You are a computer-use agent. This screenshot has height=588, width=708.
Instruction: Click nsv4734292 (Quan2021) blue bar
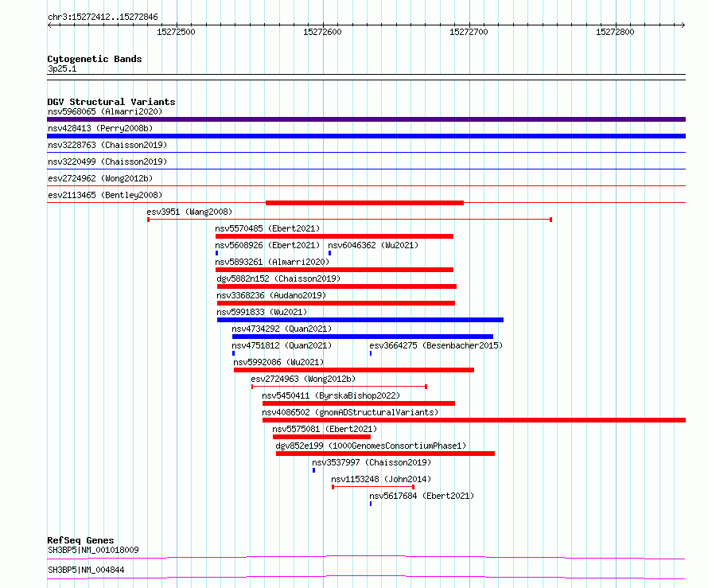(x=363, y=337)
